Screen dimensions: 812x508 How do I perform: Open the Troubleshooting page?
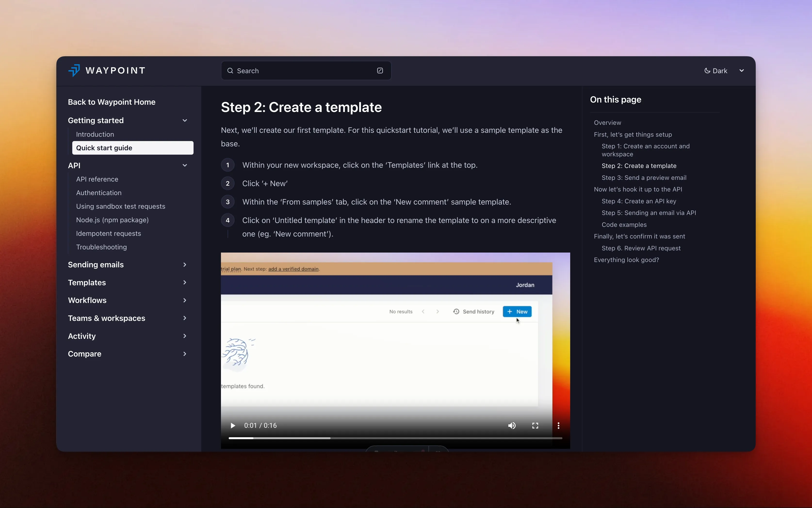point(102,247)
